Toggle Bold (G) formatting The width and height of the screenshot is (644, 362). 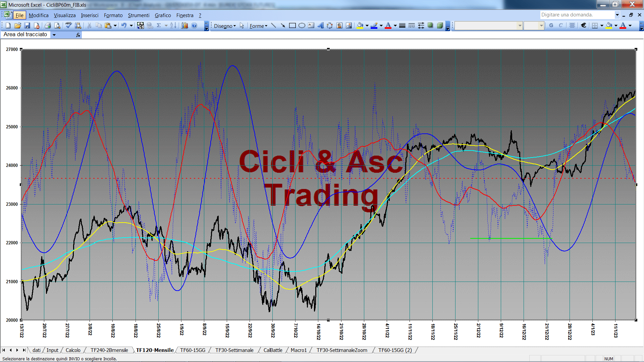(551, 25)
